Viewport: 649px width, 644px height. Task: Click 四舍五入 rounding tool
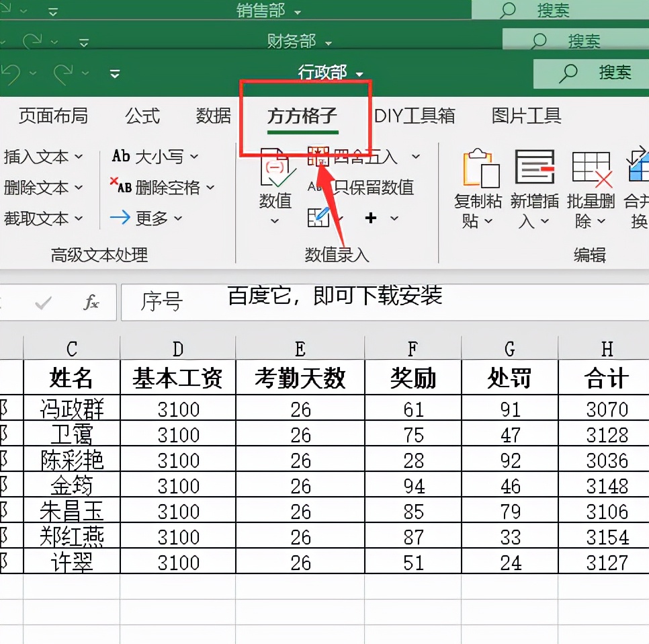pos(353,157)
